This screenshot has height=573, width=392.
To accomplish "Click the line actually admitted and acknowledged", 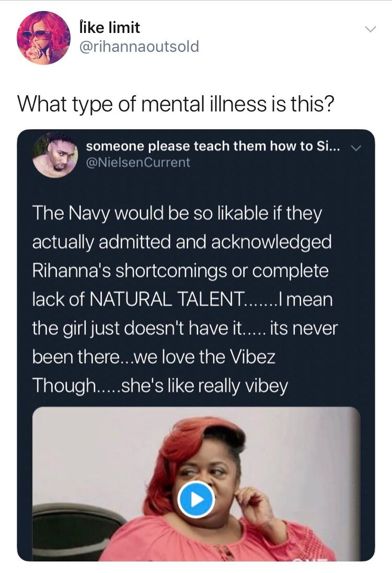I will tap(182, 242).
